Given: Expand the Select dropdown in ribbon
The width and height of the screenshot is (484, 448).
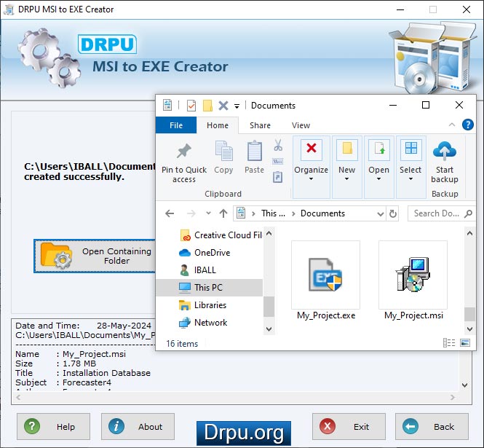Looking at the screenshot, I should 410,167.
